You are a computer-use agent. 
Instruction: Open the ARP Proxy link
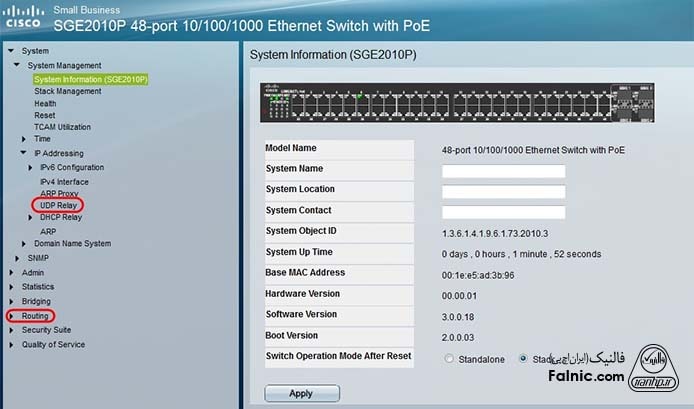59,194
